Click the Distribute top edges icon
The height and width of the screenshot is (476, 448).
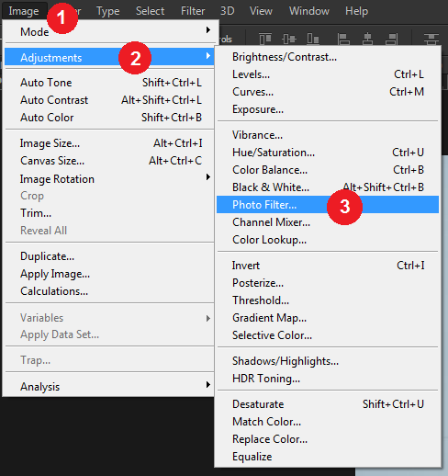(x=431, y=40)
